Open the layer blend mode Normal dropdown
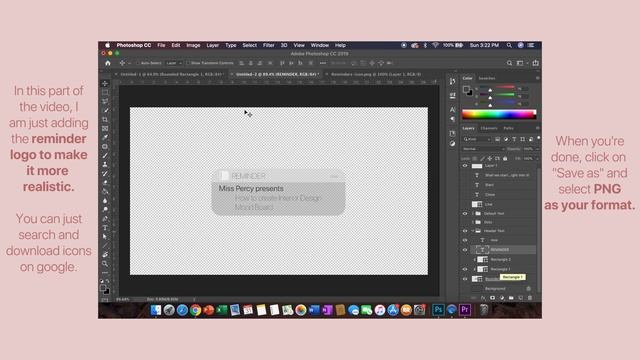Image resolution: width=640 pixels, height=360 pixels. tap(484, 149)
